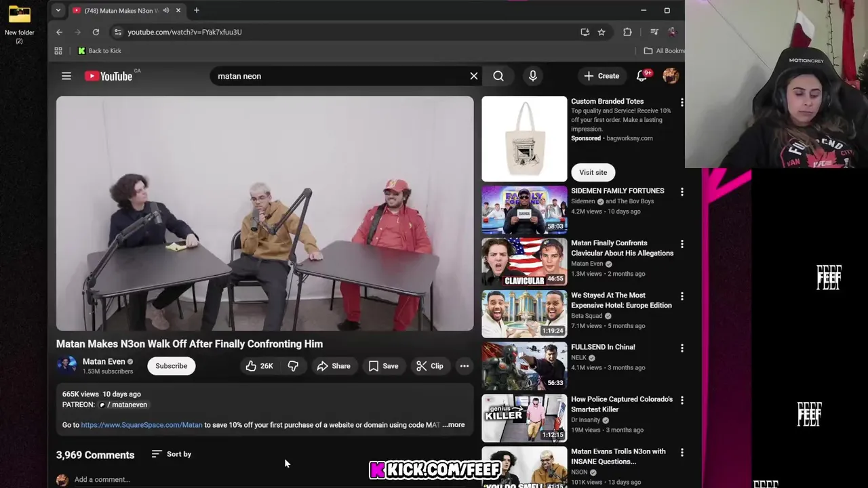Open the YouTube guide hamburger menu

click(66, 76)
